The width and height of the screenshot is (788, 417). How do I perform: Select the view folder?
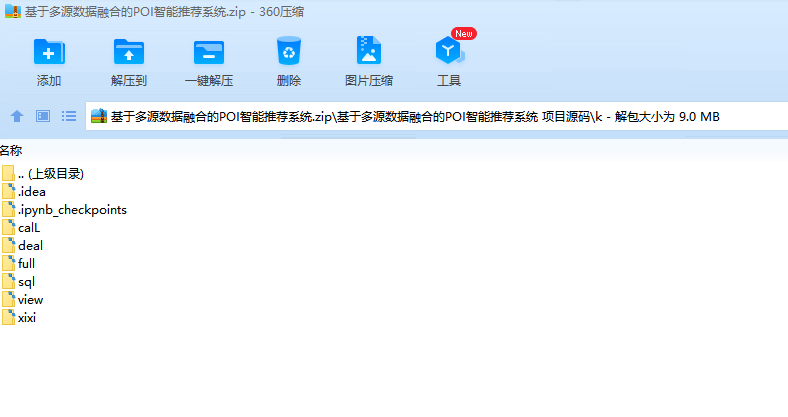30,300
